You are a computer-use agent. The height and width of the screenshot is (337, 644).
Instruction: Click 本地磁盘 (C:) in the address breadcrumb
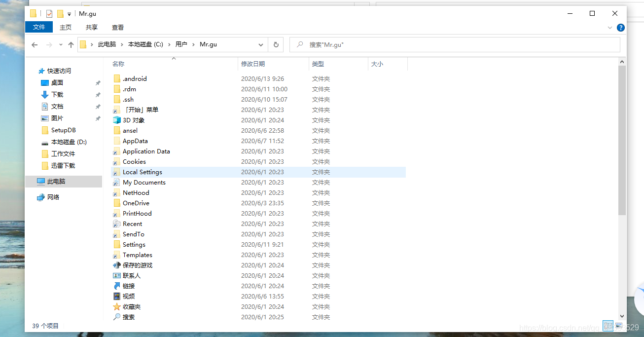[x=145, y=44]
